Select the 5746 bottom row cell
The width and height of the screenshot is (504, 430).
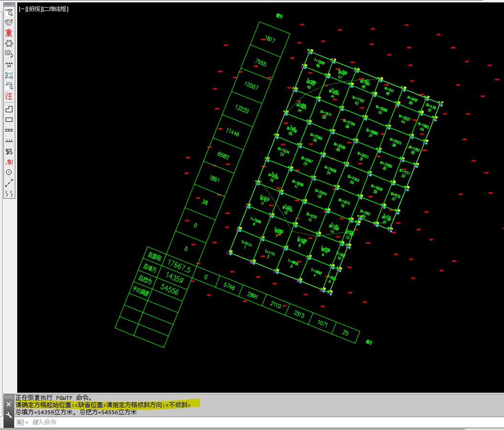(229, 286)
